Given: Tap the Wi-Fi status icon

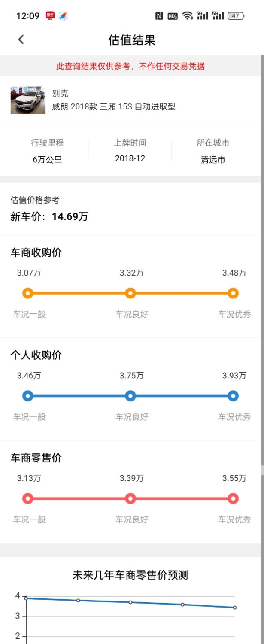Looking at the screenshot, I should click(187, 16).
